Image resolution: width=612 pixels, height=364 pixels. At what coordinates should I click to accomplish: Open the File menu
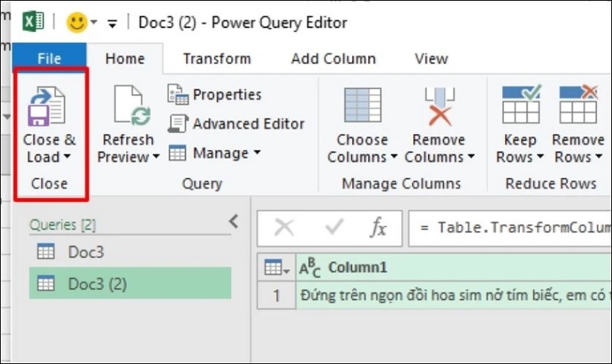click(x=49, y=59)
